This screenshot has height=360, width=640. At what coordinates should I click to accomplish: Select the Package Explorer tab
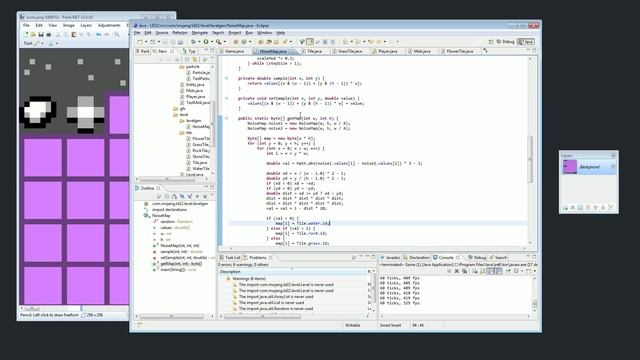pos(143,51)
